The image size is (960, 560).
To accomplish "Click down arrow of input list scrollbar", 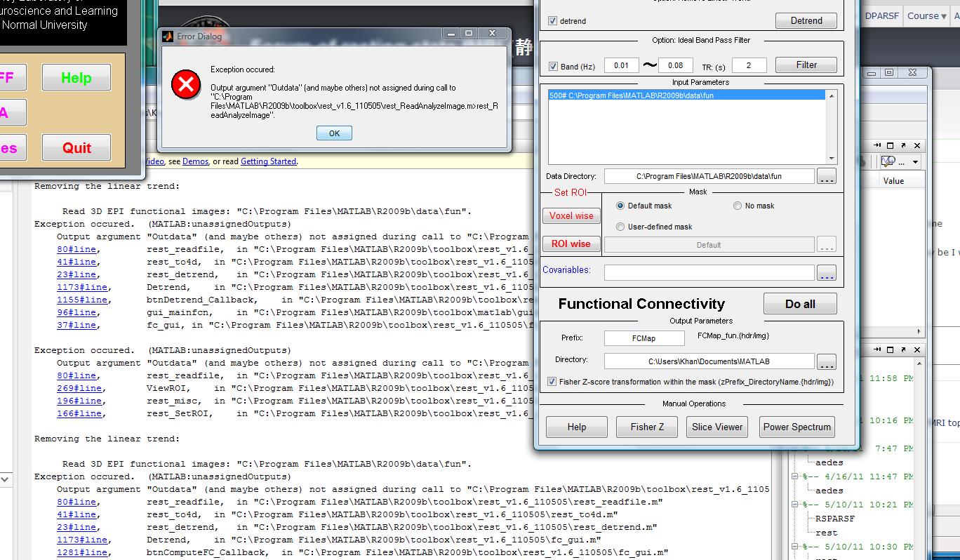I will [832, 159].
